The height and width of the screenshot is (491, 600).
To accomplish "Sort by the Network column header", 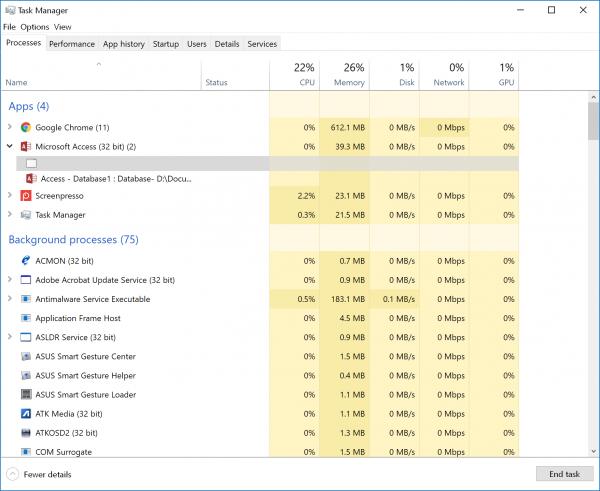I will coord(444,75).
